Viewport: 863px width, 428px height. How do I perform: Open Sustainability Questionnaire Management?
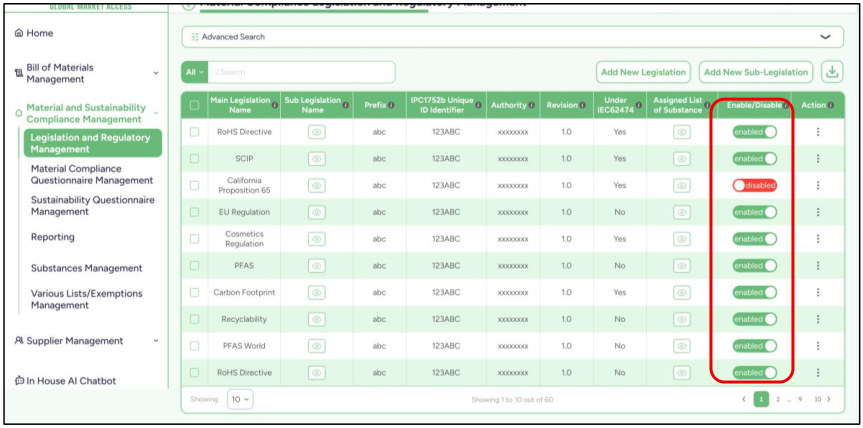point(92,206)
